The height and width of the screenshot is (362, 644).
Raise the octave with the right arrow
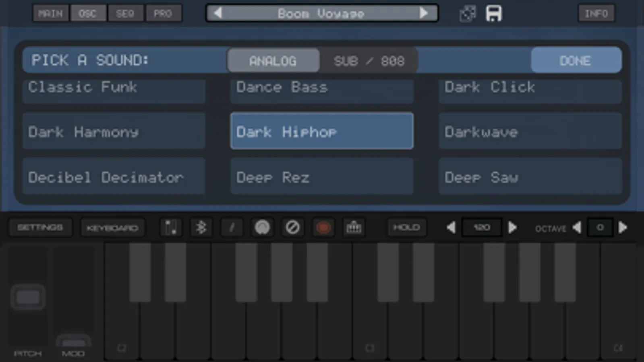[623, 228]
